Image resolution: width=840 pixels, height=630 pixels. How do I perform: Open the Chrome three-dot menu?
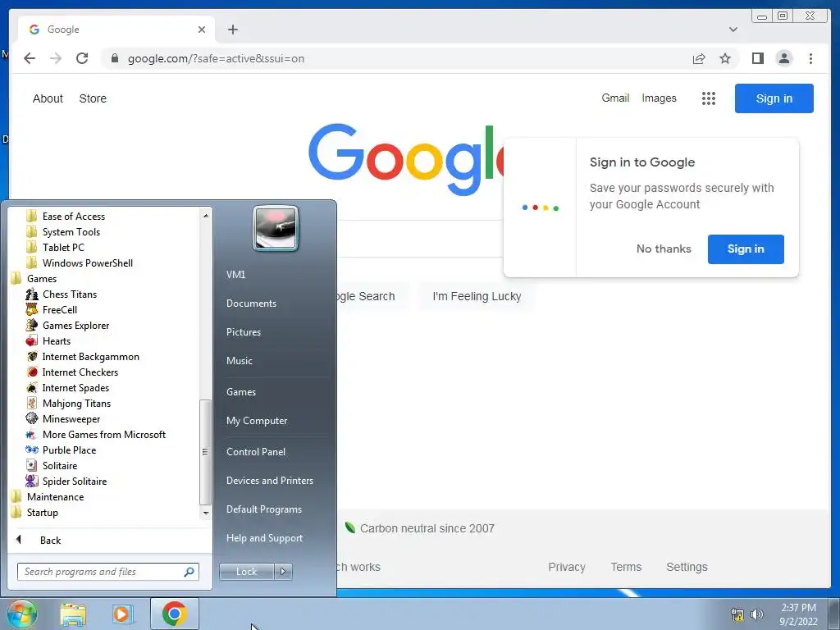810,58
